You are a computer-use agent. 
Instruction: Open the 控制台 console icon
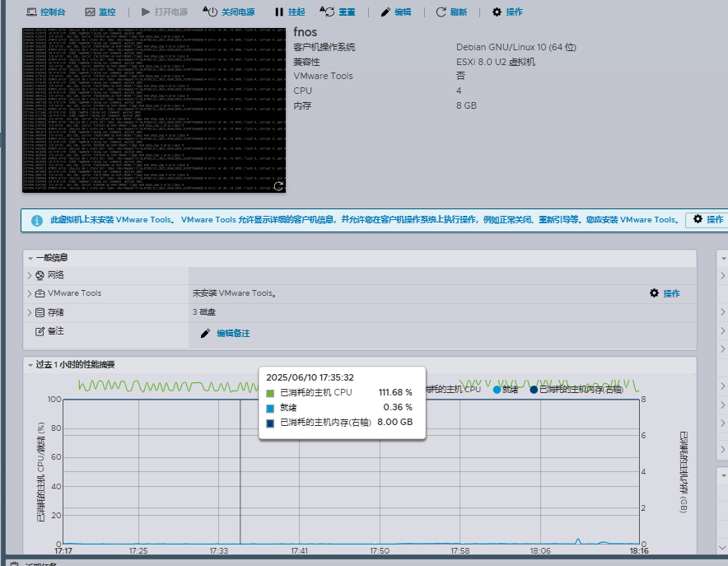pyautogui.click(x=31, y=12)
